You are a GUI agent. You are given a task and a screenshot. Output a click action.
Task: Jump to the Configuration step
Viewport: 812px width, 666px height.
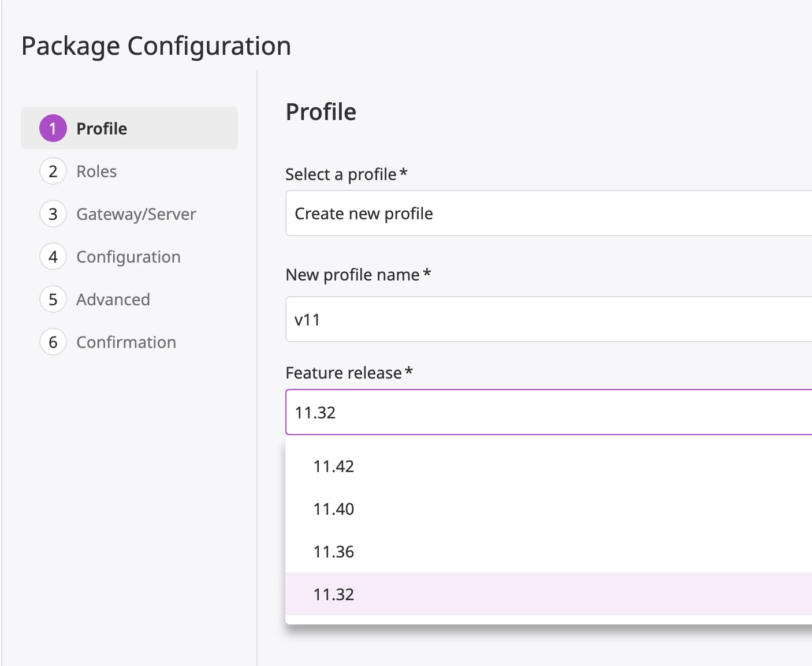tap(128, 257)
